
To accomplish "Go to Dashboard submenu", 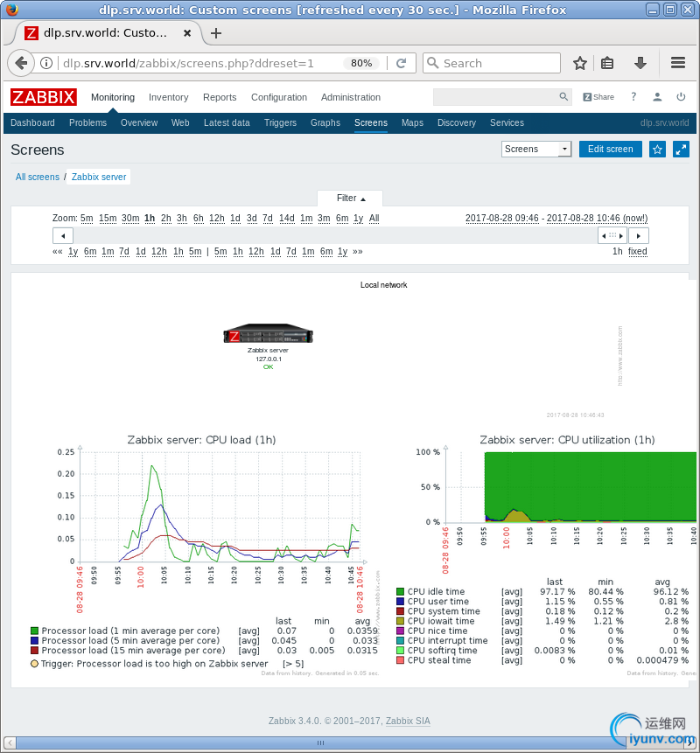I will pos(32,122).
